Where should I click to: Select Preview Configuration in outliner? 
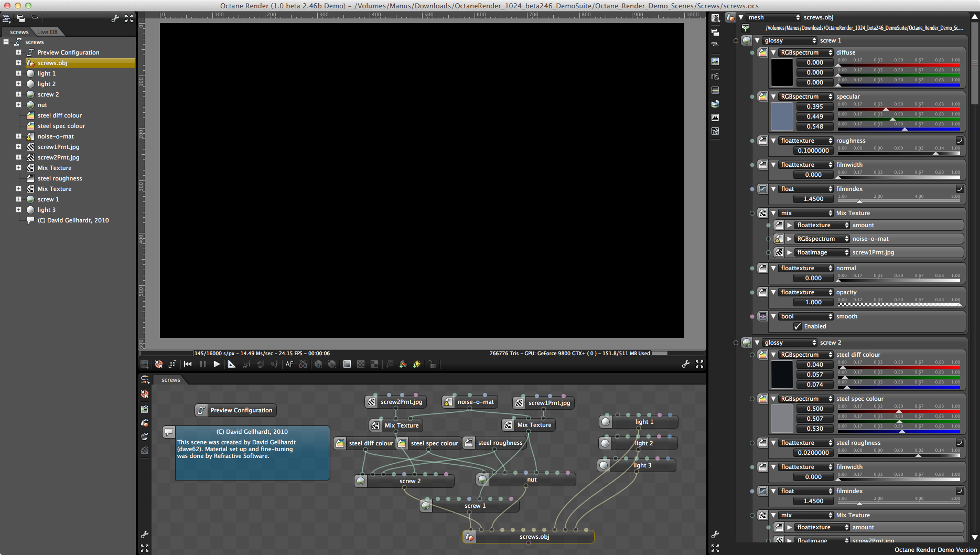click(x=68, y=52)
